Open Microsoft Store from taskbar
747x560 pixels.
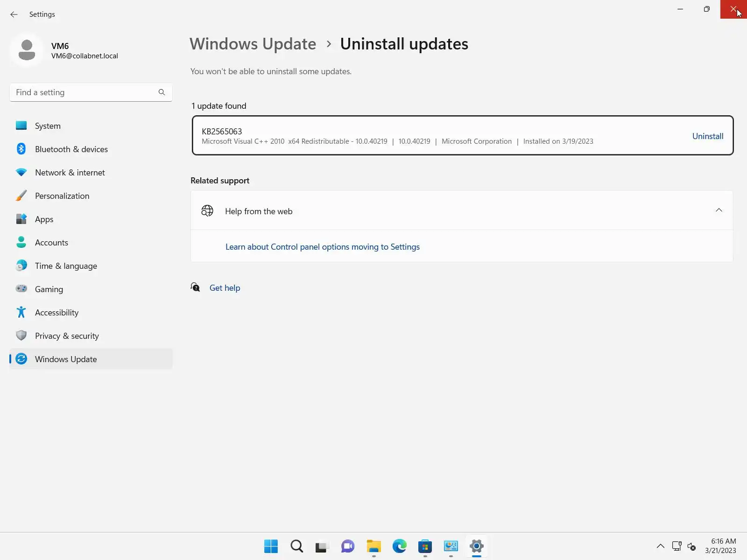[x=425, y=546]
